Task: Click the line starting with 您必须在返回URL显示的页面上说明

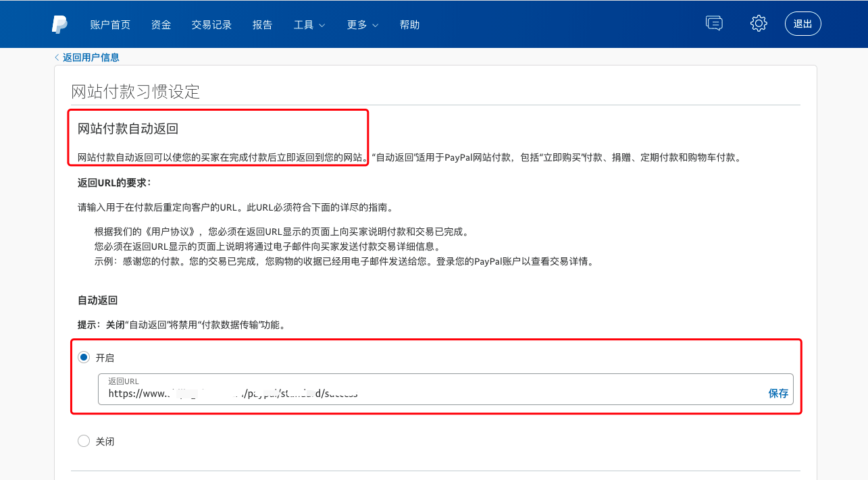Action: [x=267, y=246]
